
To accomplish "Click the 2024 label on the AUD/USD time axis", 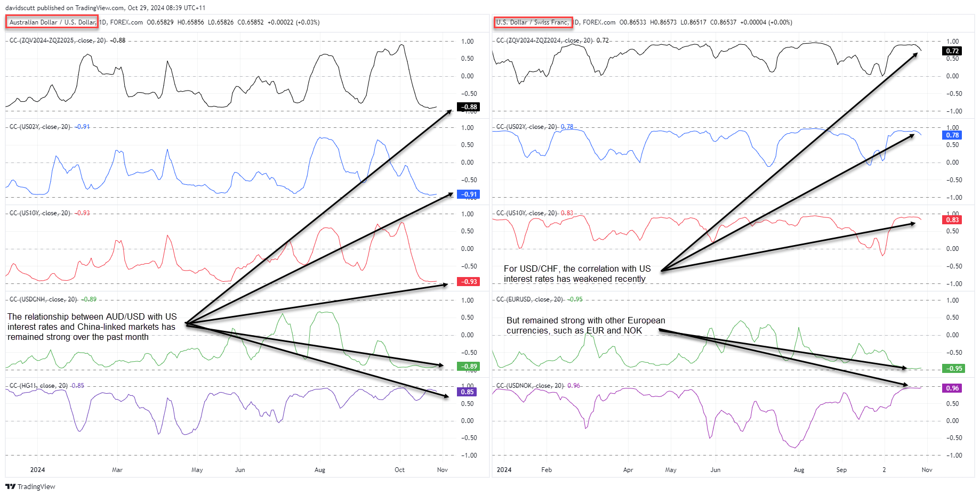I will coord(37,470).
